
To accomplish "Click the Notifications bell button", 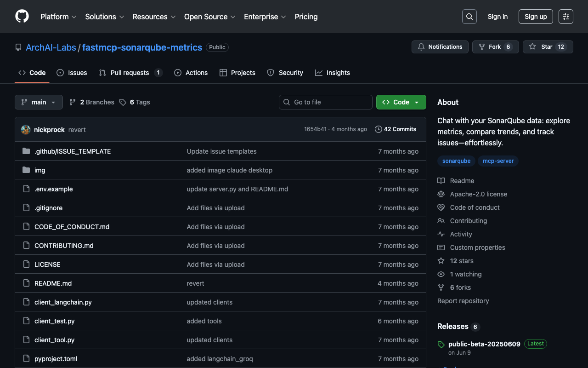I will pyautogui.click(x=440, y=47).
